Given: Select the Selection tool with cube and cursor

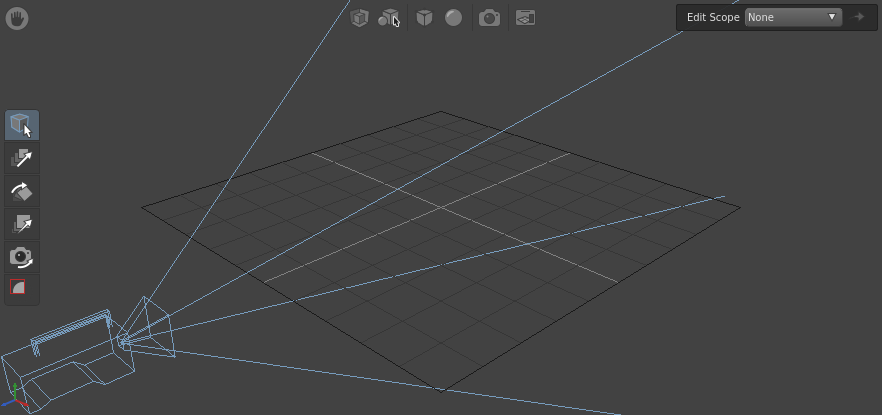Looking at the screenshot, I should (x=22, y=125).
